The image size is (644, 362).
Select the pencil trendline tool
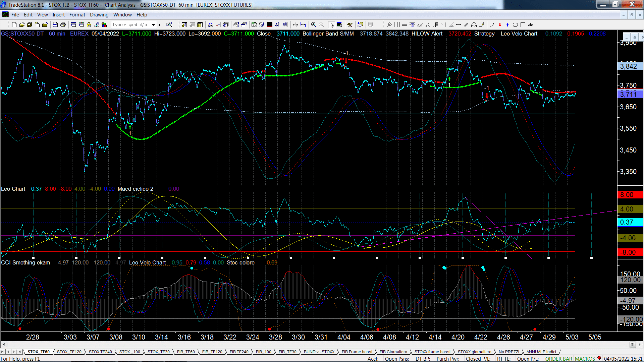click(482, 24)
